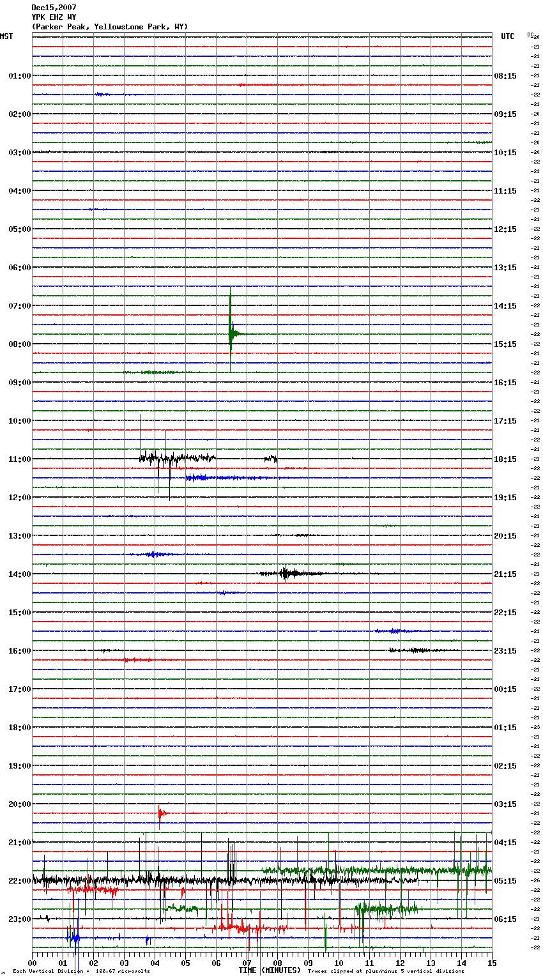543x980 pixels.
Task: Click the 14:00 MST time label
Action: click(x=20, y=574)
